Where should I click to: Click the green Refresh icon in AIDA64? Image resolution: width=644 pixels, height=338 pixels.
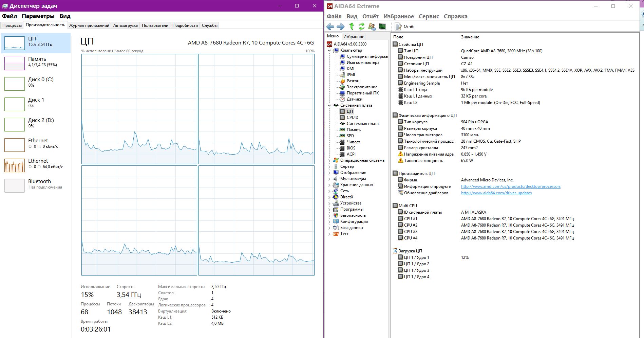coord(361,26)
